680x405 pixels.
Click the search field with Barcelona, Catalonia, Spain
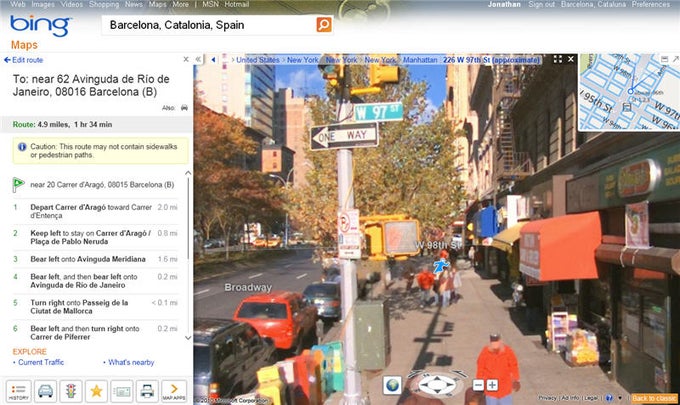point(210,25)
